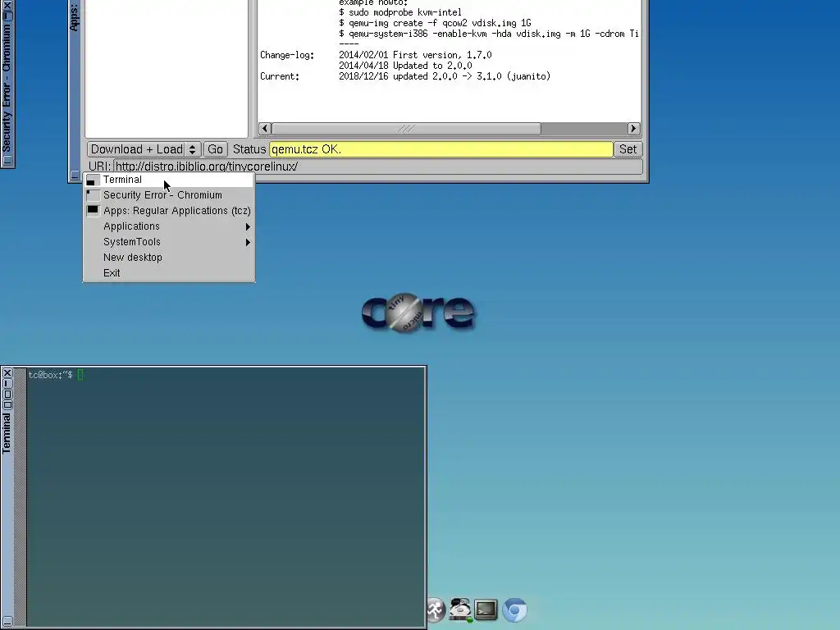
Task: Click the Apps window vertical title bar
Action: [x=75, y=85]
